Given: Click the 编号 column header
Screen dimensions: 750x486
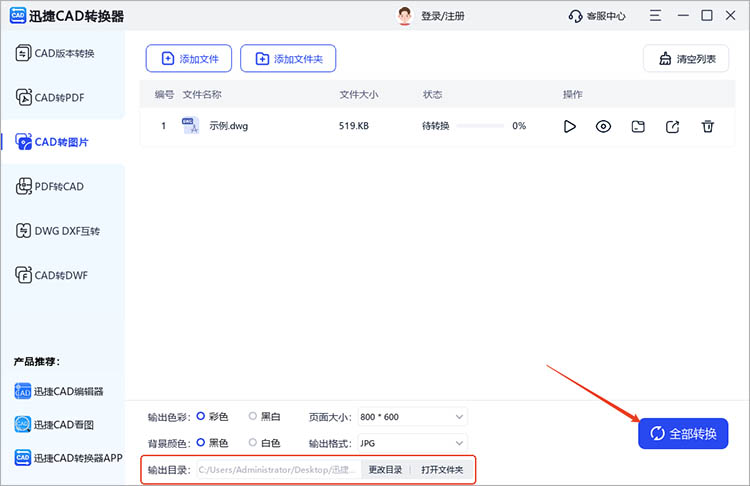Looking at the screenshot, I should [x=164, y=94].
